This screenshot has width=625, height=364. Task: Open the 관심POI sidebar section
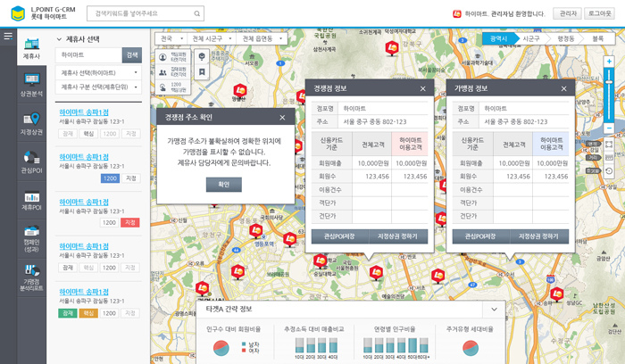coord(31,161)
